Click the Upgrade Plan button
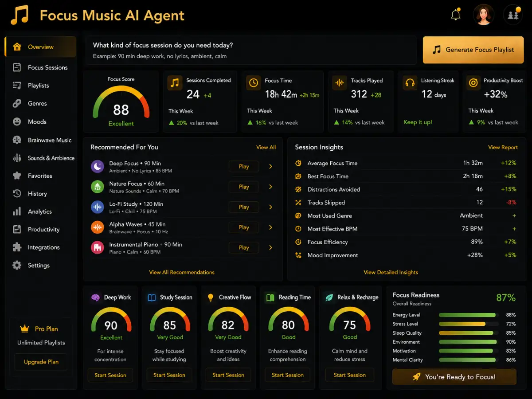 [41, 362]
